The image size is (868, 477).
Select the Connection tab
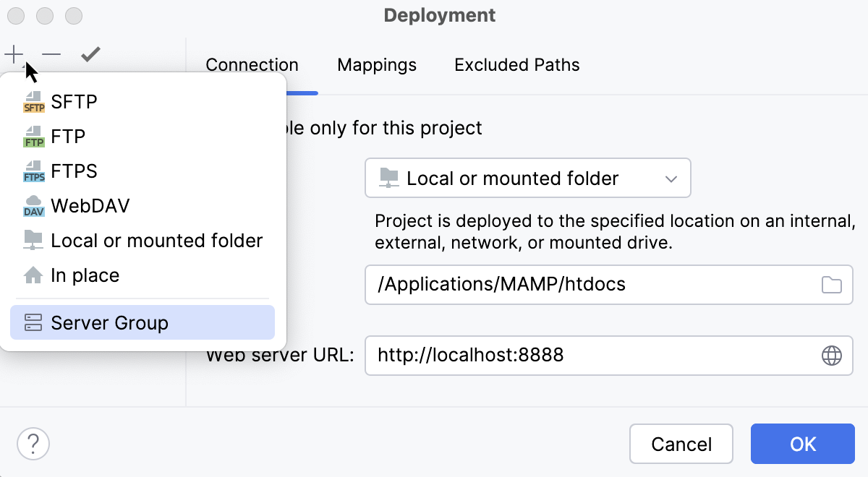252,64
